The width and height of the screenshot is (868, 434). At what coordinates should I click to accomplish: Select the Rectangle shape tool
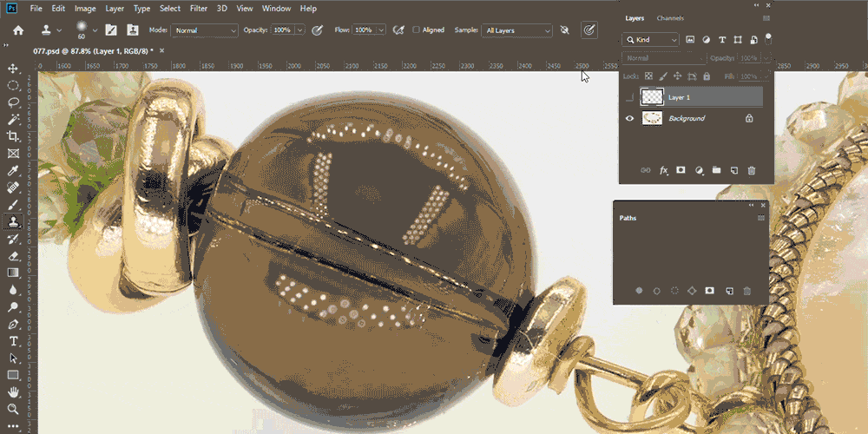point(13,375)
